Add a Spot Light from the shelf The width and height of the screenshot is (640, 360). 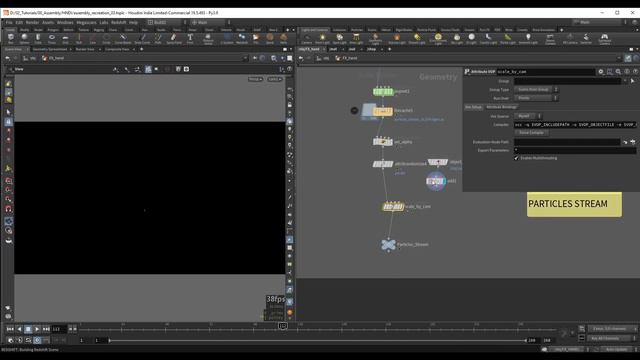point(339,39)
